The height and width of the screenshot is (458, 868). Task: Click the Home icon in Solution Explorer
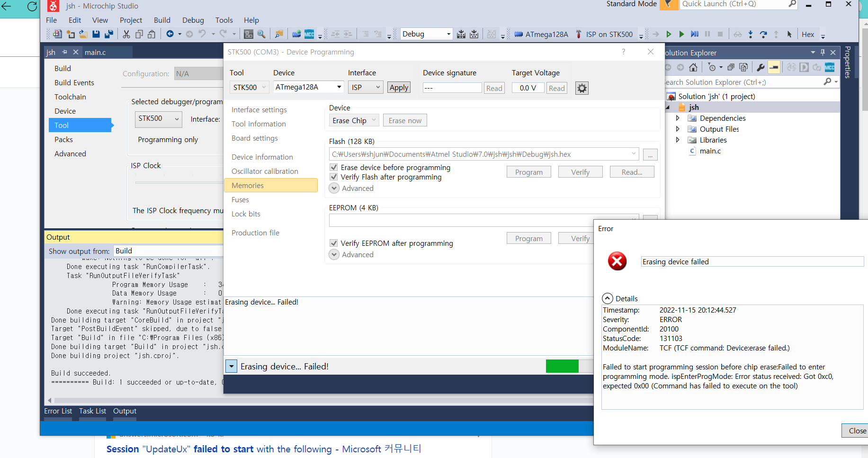coord(693,67)
